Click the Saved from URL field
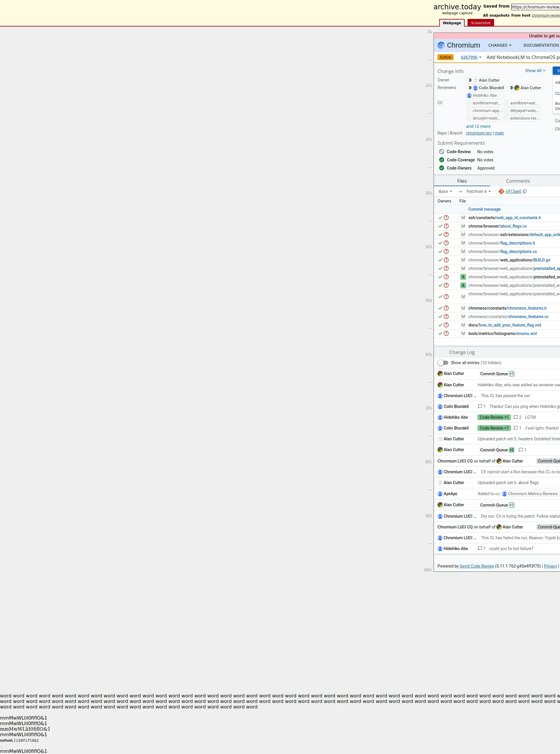 pos(535,7)
